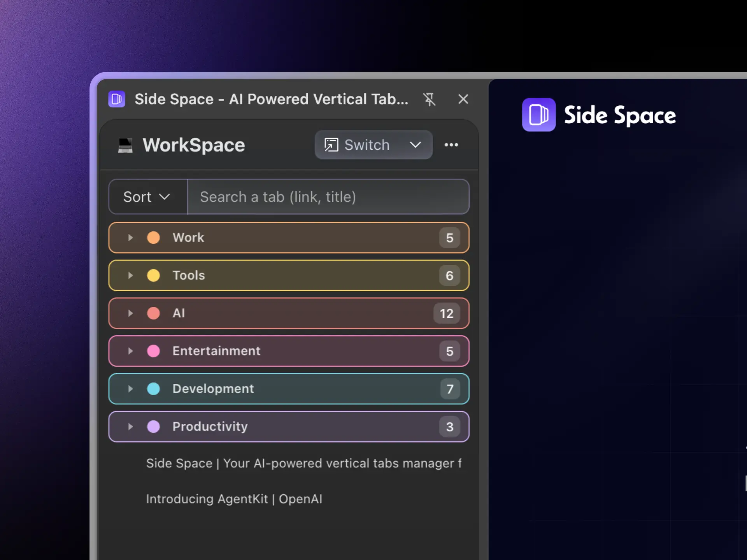Open the more options ellipsis menu
The width and height of the screenshot is (747, 560).
tap(451, 145)
